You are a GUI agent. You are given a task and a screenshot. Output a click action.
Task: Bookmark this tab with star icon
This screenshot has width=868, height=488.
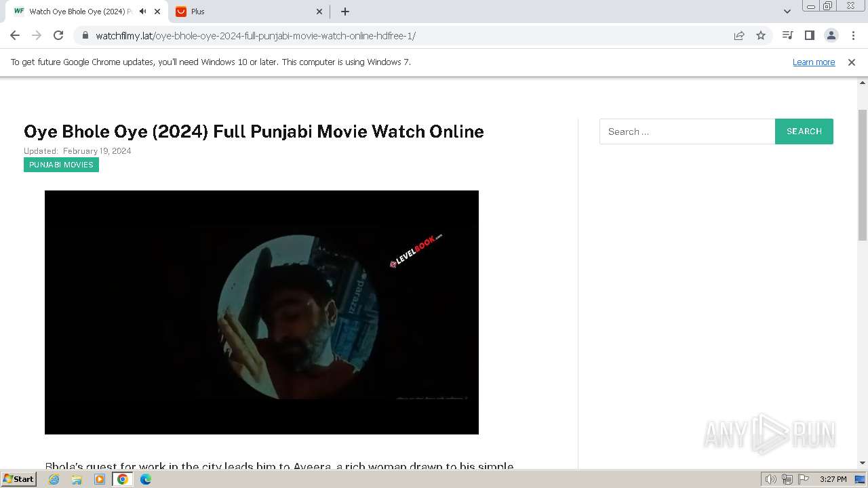[x=761, y=36]
